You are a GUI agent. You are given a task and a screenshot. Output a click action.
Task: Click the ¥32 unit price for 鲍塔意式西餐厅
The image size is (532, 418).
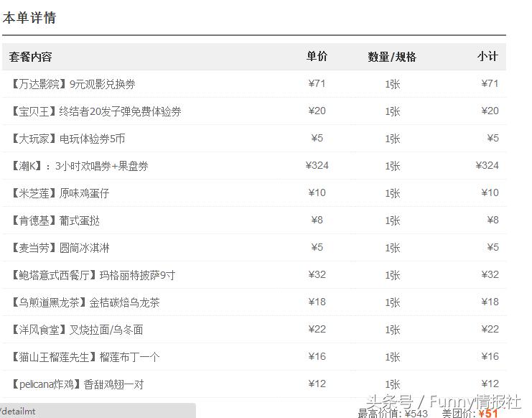point(317,275)
